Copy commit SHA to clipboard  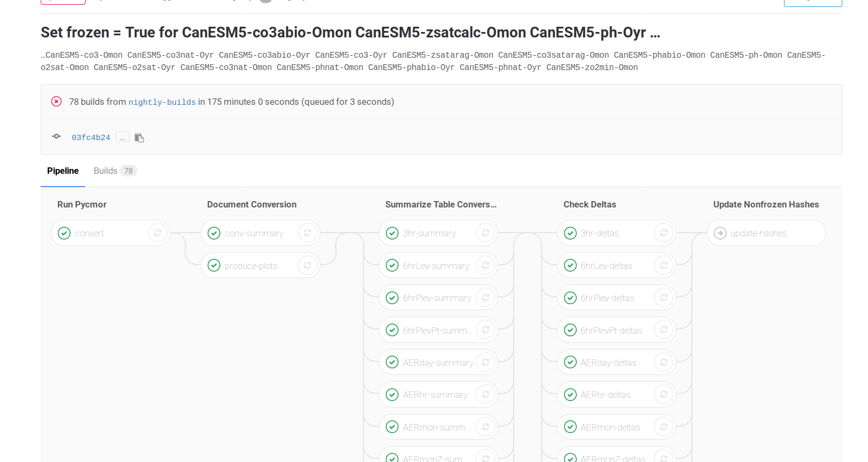(x=140, y=138)
